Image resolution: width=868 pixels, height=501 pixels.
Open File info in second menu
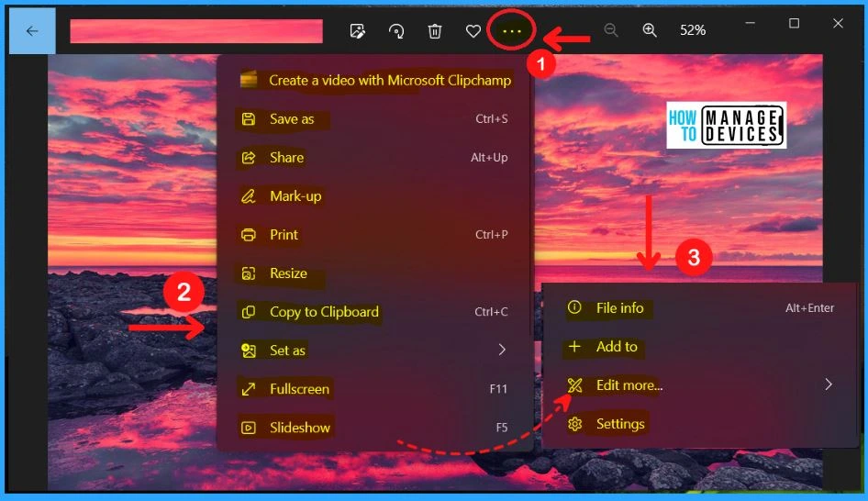(700, 307)
